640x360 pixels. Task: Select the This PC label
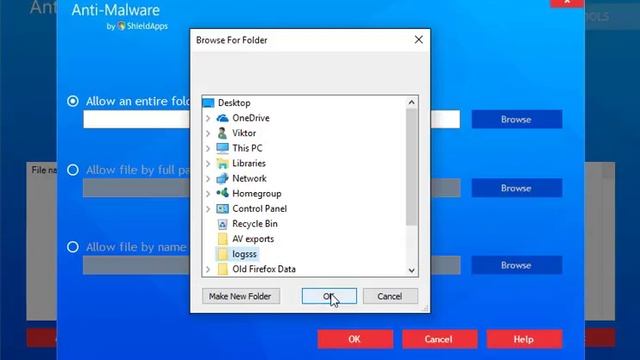(247, 148)
